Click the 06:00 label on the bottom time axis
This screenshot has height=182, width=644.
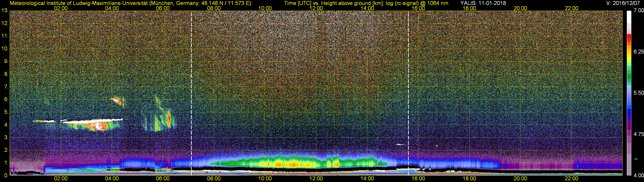click(x=163, y=179)
